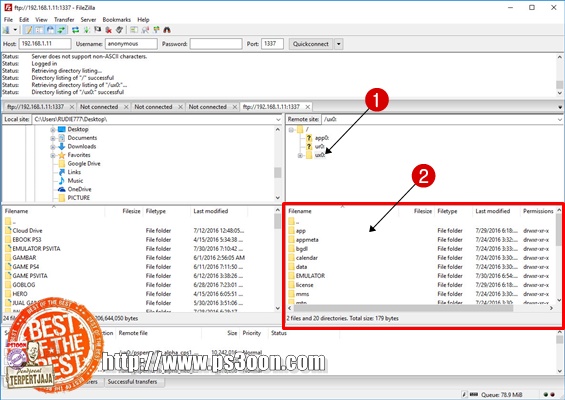
Task: Refresh file and folder lists
Action: 75,30
